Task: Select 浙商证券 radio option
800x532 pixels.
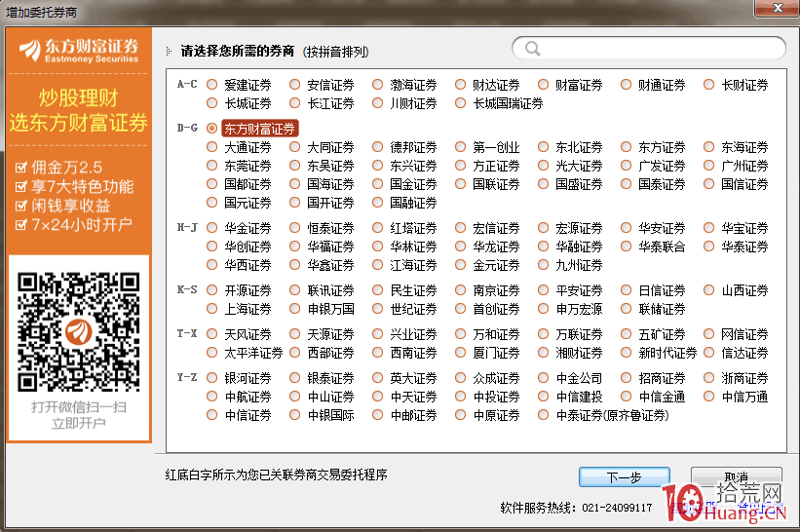Action: coord(708,378)
